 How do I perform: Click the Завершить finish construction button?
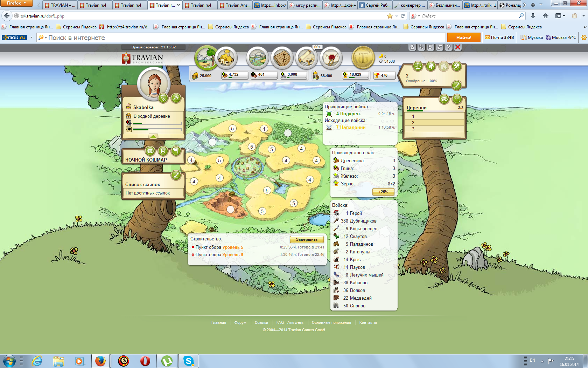point(307,239)
